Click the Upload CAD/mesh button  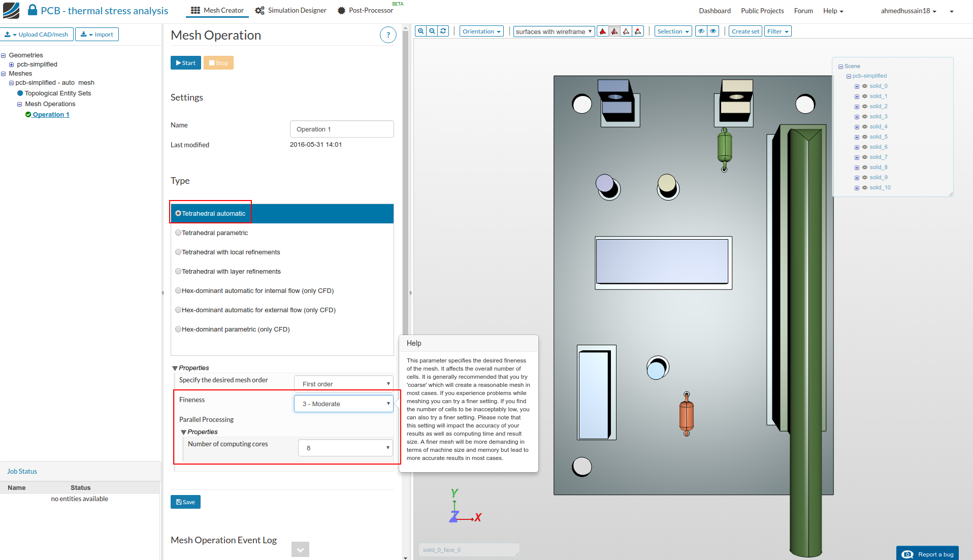pyautogui.click(x=37, y=35)
